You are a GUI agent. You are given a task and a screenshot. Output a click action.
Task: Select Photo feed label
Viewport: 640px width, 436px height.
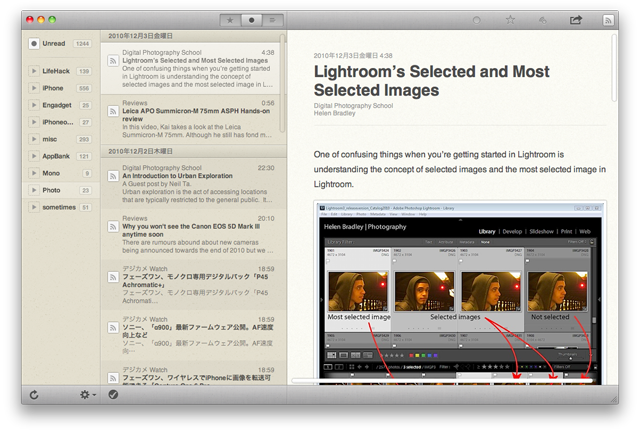(51, 190)
